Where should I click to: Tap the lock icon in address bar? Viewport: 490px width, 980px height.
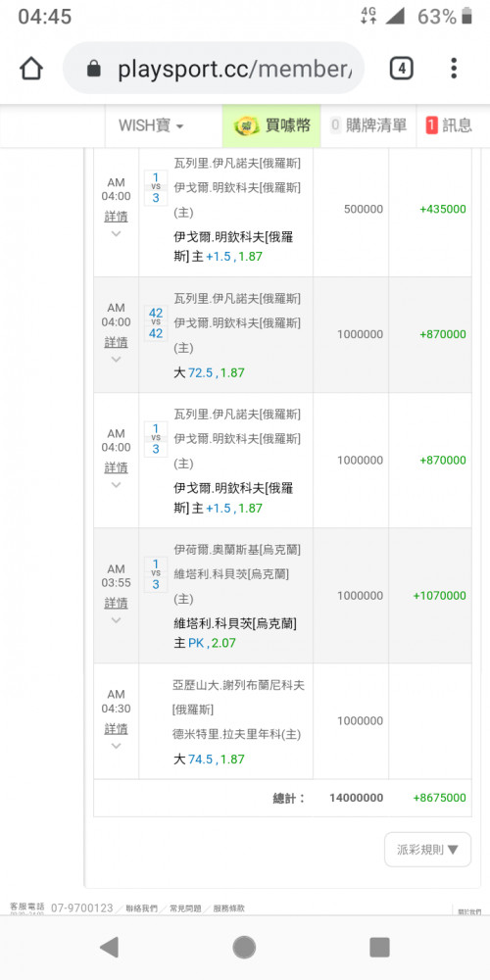click(94, 69)
